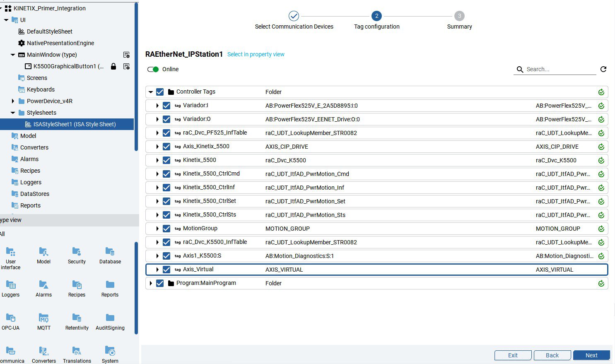Select the raC_Dvc_K5500_InfTable tag row

pyautogui.click(x=376, y=242)
